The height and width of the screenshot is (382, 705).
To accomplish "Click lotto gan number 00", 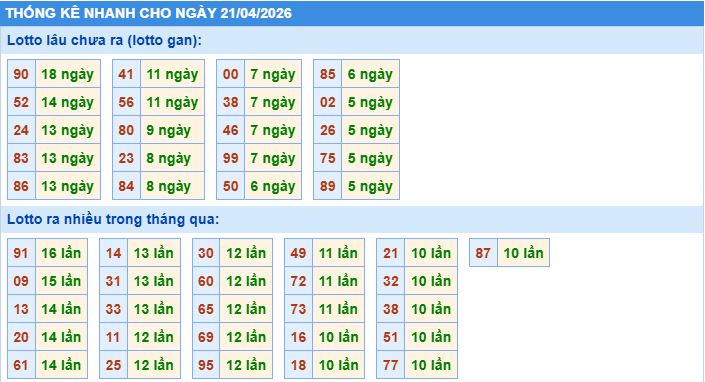I will tap(231, 74).
